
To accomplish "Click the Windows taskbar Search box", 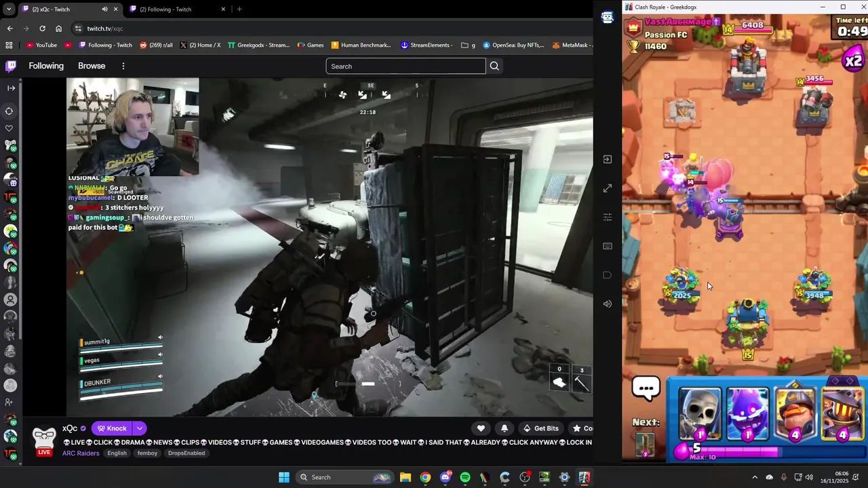I will [344, 477].
